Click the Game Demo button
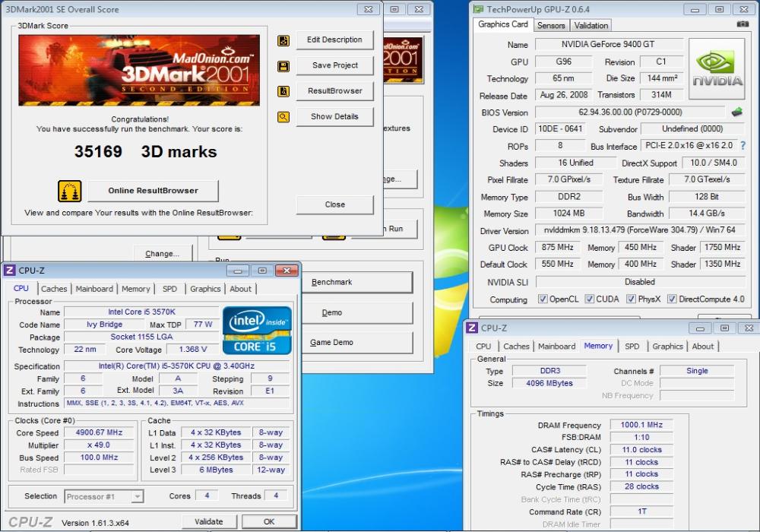Screen dimensions: 760x532 click(357, 343)
